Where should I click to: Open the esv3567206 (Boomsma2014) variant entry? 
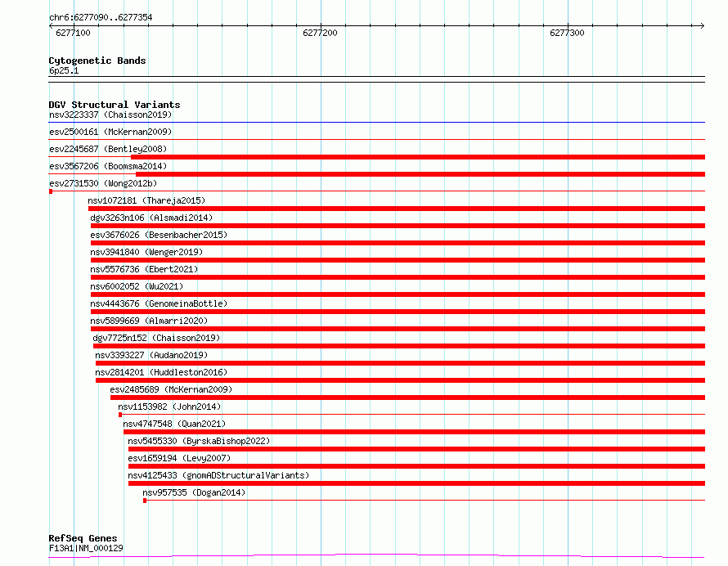pyautogui.click(x=108, y=166)
